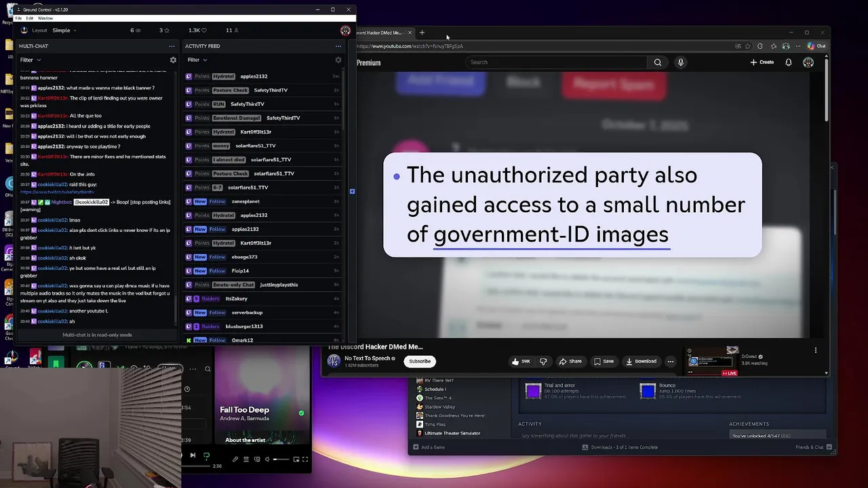The image size is (868, 488).
Task: Open twitch link posted in chat
Action: pyautogui.click(x=57, y=192)
